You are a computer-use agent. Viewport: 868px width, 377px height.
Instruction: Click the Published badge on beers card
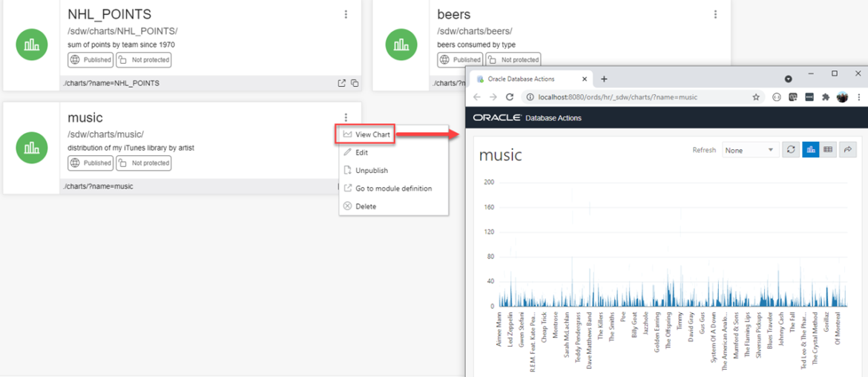[460, 60]
